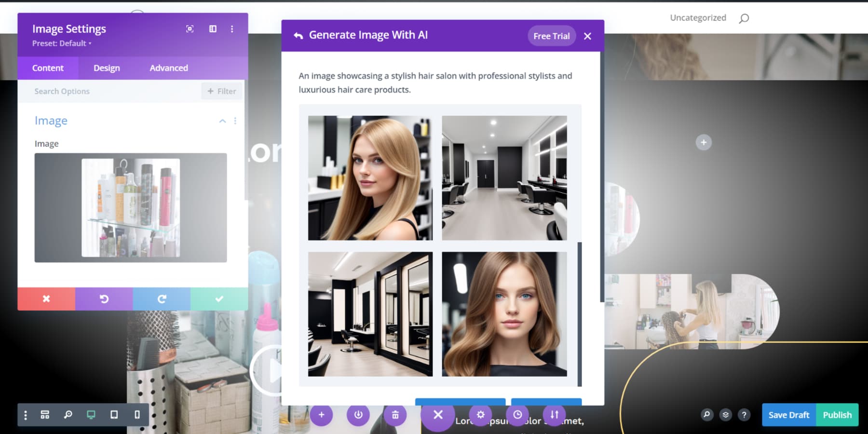Select the desktop preview icon
The height and width of the screenshot is (434, 868).
pyautogui.click(x=91, y=415)
